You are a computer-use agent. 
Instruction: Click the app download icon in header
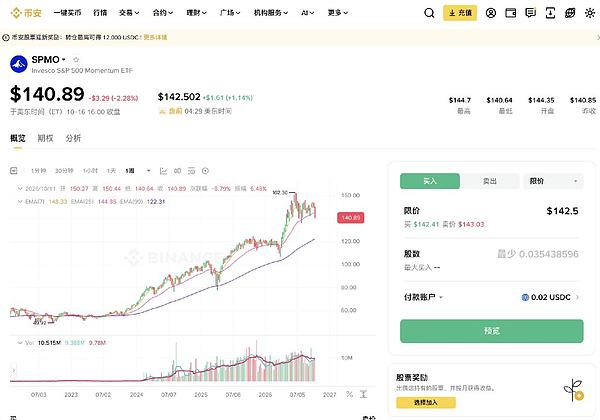tap(550, 13)
